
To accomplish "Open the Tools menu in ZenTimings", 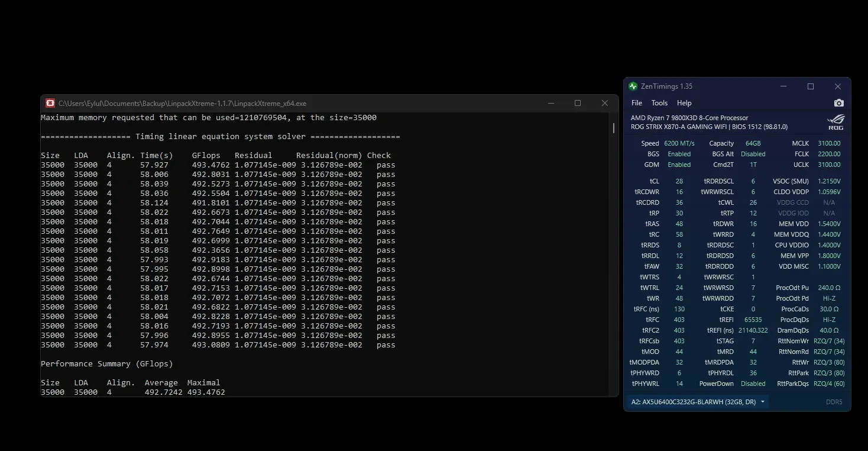I will (x=659, y=103).
